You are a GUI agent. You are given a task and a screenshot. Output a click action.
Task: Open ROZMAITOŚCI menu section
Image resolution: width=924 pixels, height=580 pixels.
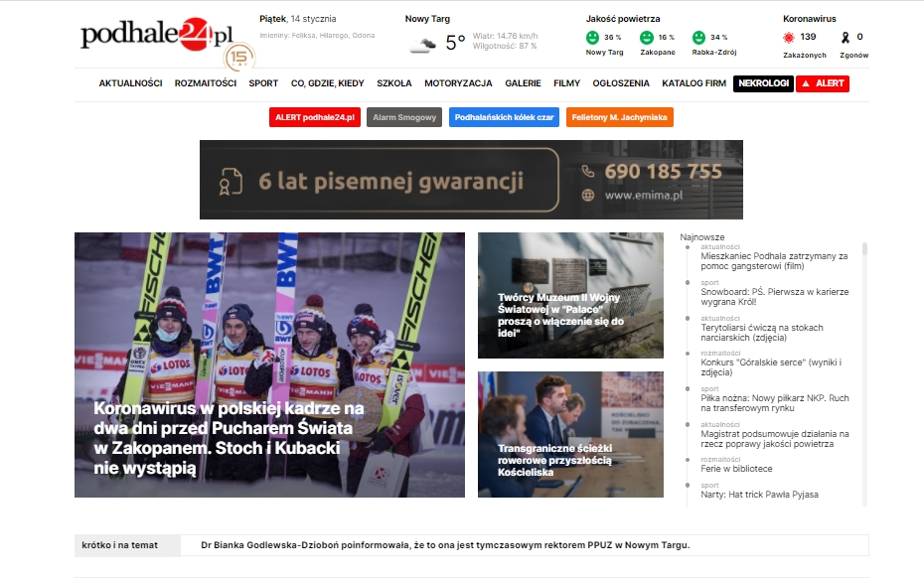pos(205,83)
